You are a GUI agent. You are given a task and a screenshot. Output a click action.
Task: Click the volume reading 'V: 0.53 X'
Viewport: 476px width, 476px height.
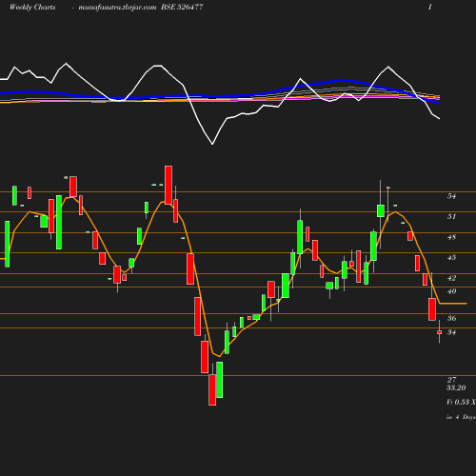pyautogui.click(x=461, y=402)
